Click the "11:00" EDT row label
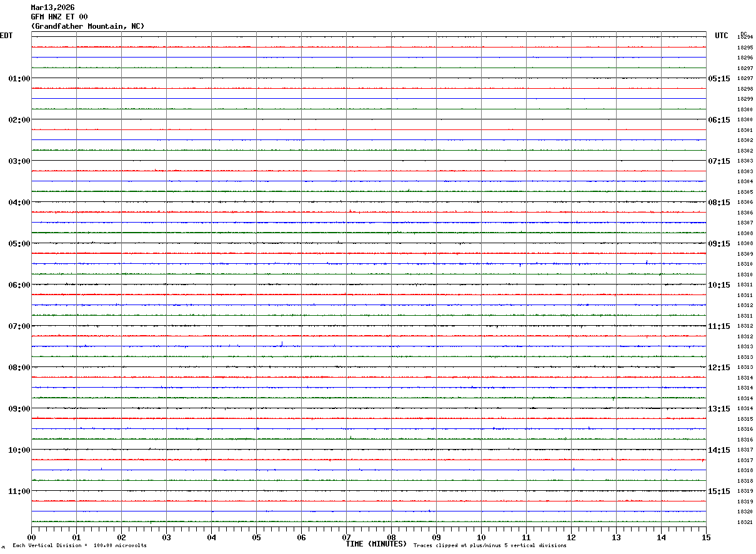 19,491
